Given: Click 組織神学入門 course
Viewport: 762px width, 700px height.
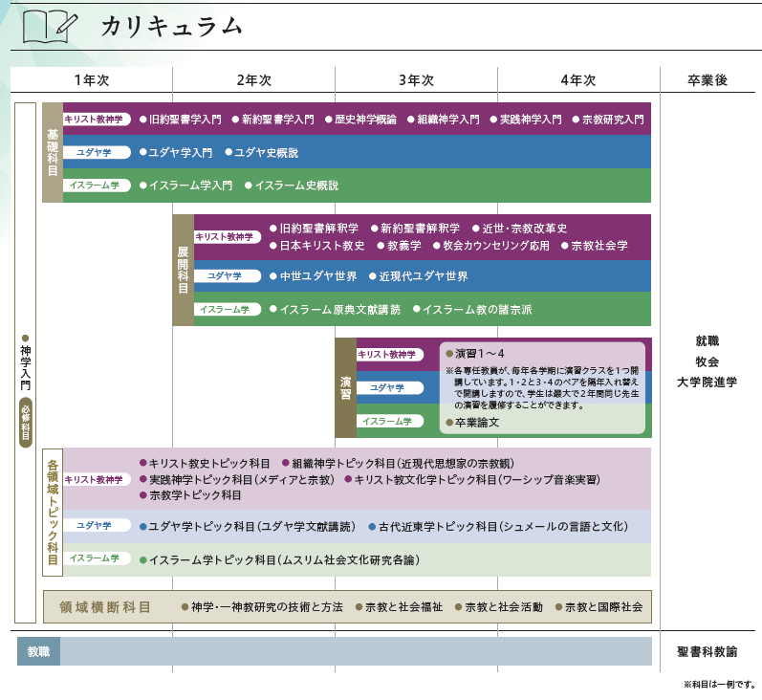Looking at the screenshot, I should (x=444, y=120).
